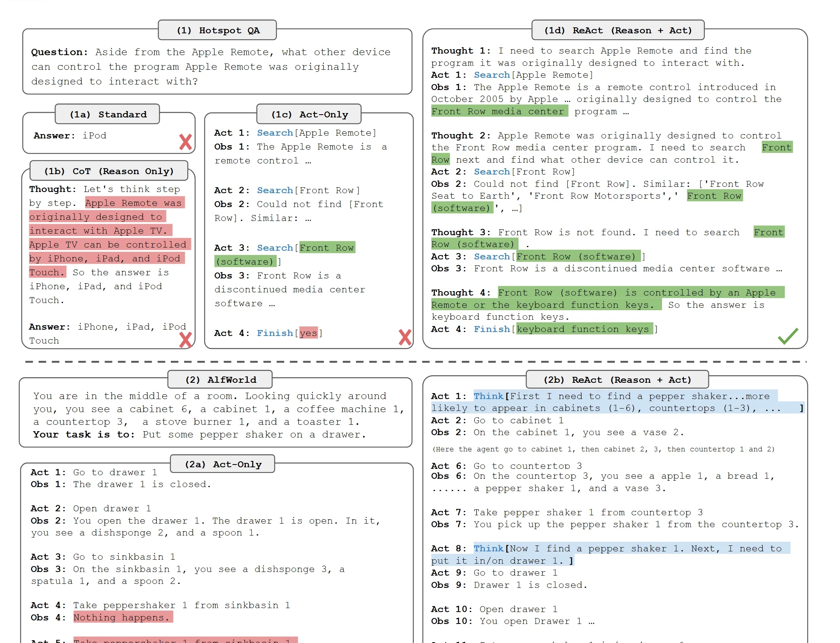Viewport: 840px width, 643px height.
Task: Click the "(2a) Act-Only" header label
Action: point(223,464)
